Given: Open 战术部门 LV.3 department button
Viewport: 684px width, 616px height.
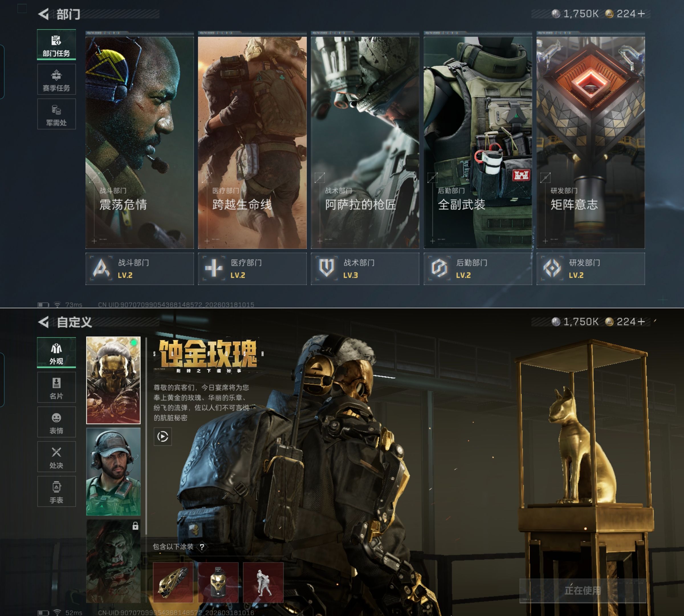Looking at the screenshot, I should pyautogui.click(x=365, y=269).
